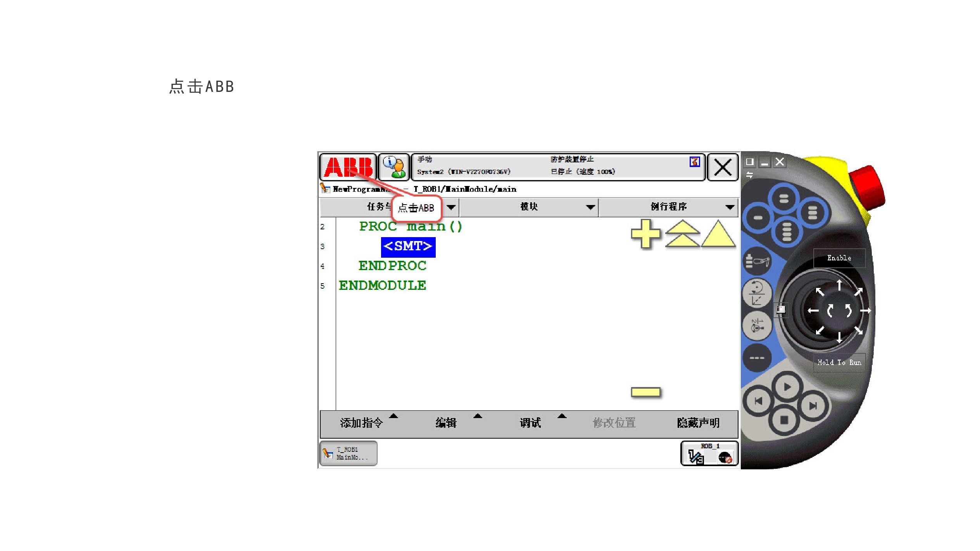Screen dimensions: 980x551
Task: Click the red ABB main menu logo
Action: point(348,167)
